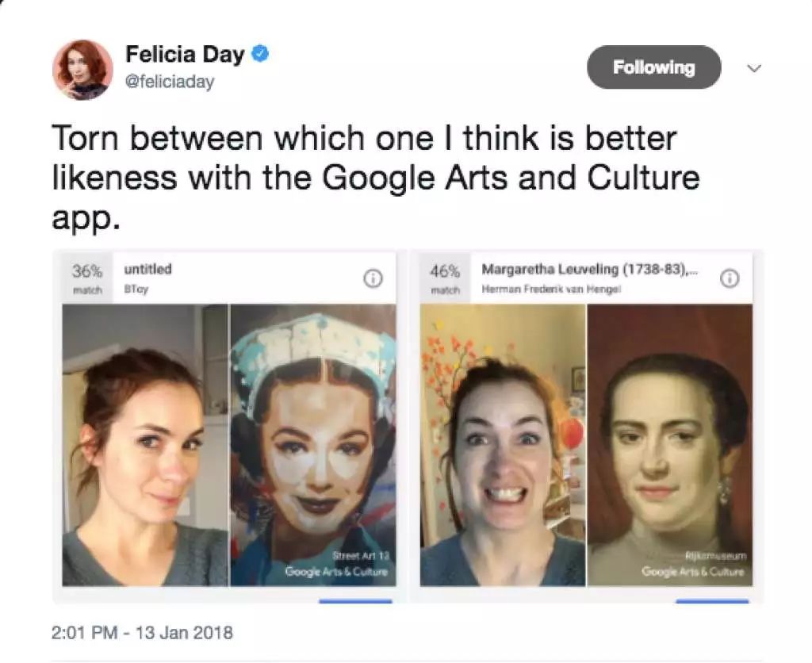
Task: View the Margaretha Leuveling portrait painting
Action: (670, 444)
